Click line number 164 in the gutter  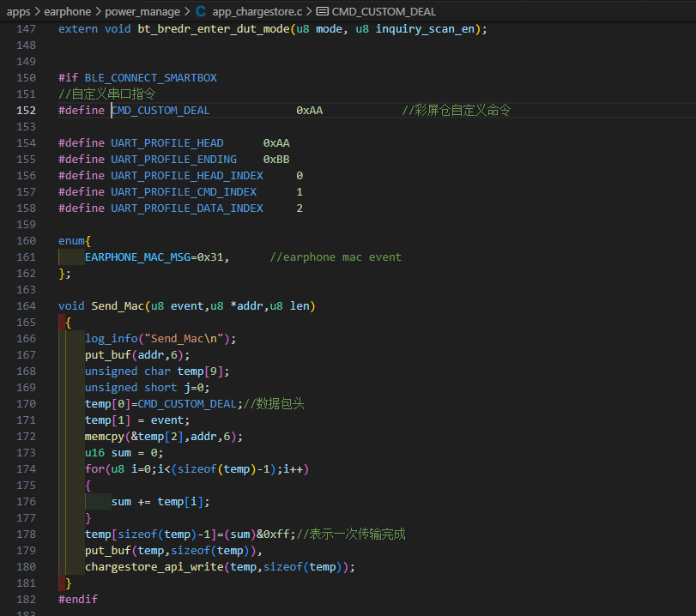(27, 306)
